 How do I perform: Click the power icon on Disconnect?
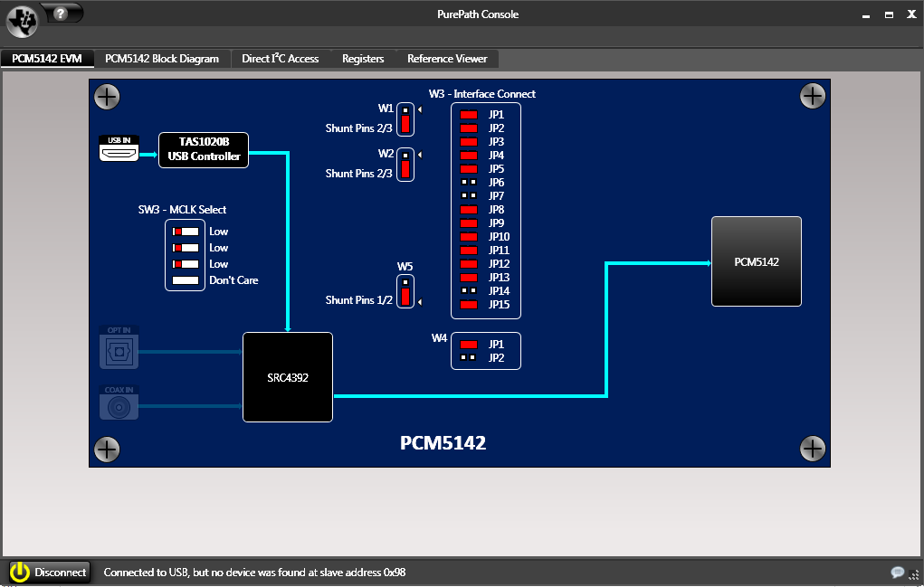pos(19,573)
